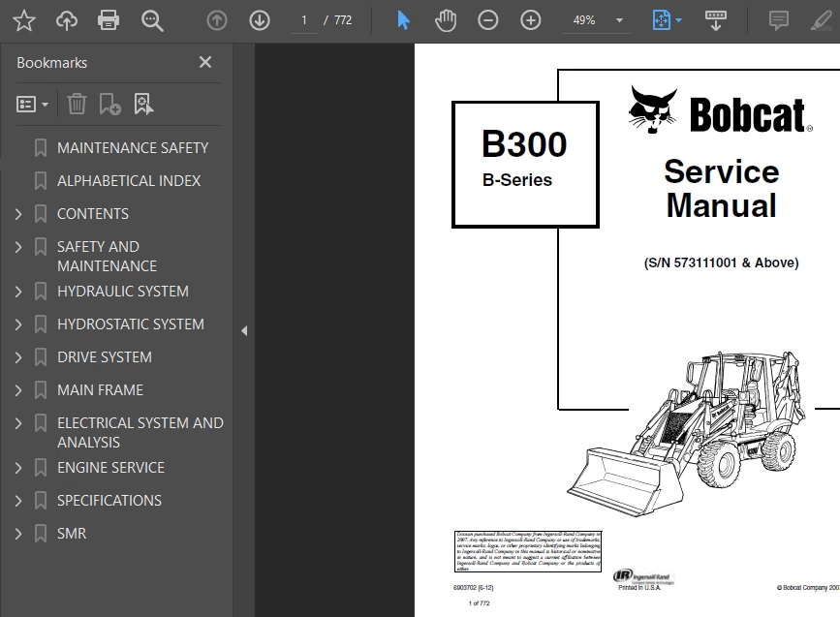Open the comment tool
Viewport: 840px width, 617px height.
778,19
